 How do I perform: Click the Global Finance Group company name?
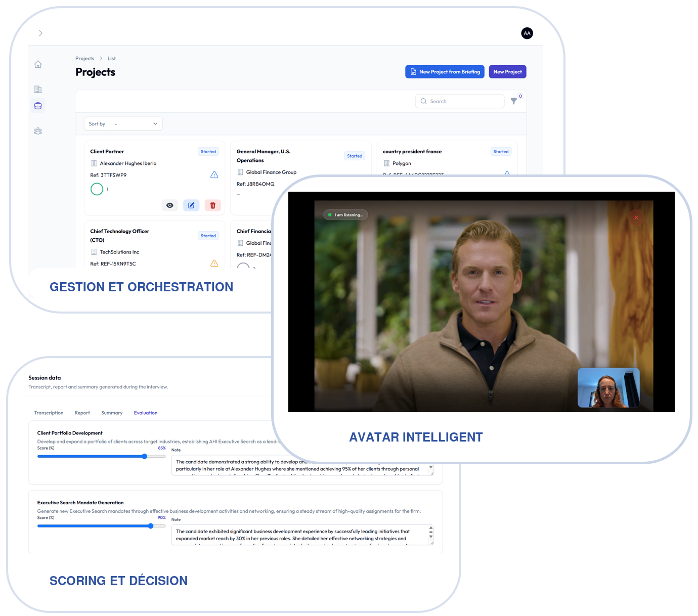[271, 172]
